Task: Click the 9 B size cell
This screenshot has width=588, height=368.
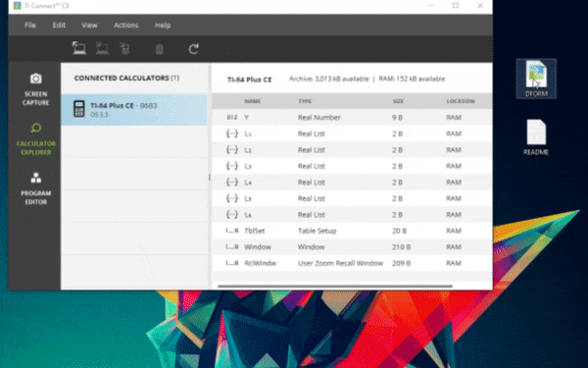Action: point(397,118)
